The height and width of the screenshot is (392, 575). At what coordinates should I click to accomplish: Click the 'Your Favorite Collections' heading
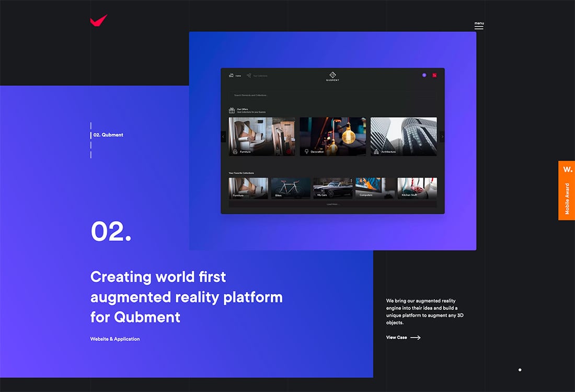[241, 173]
